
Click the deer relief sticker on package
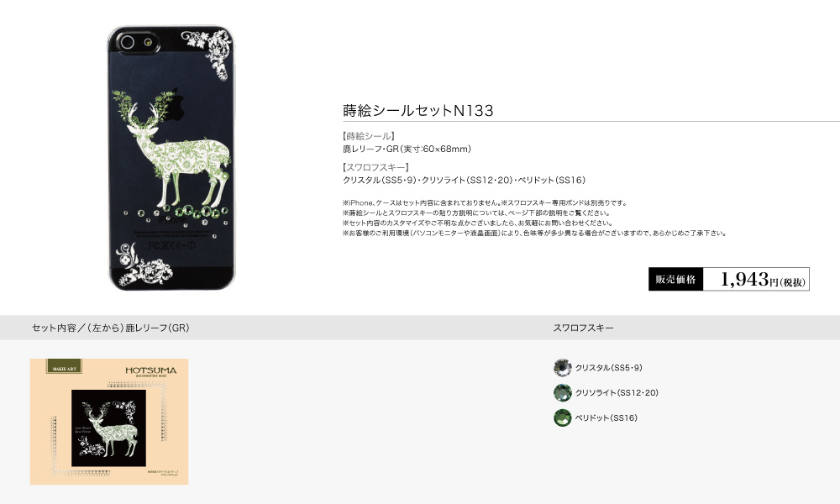pyautogui.click(x=108, y=428)
